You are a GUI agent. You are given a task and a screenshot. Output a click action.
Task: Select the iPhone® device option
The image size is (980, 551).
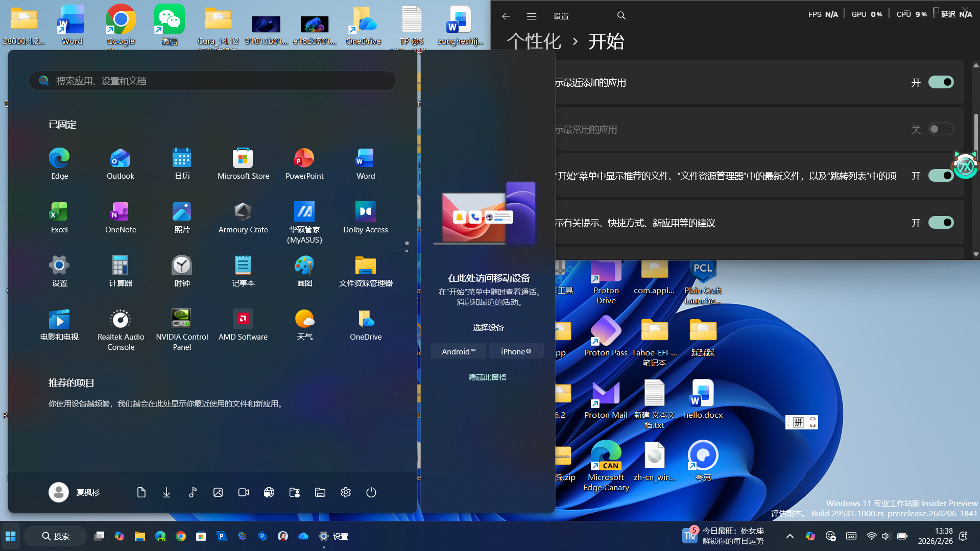coord(516,351)
